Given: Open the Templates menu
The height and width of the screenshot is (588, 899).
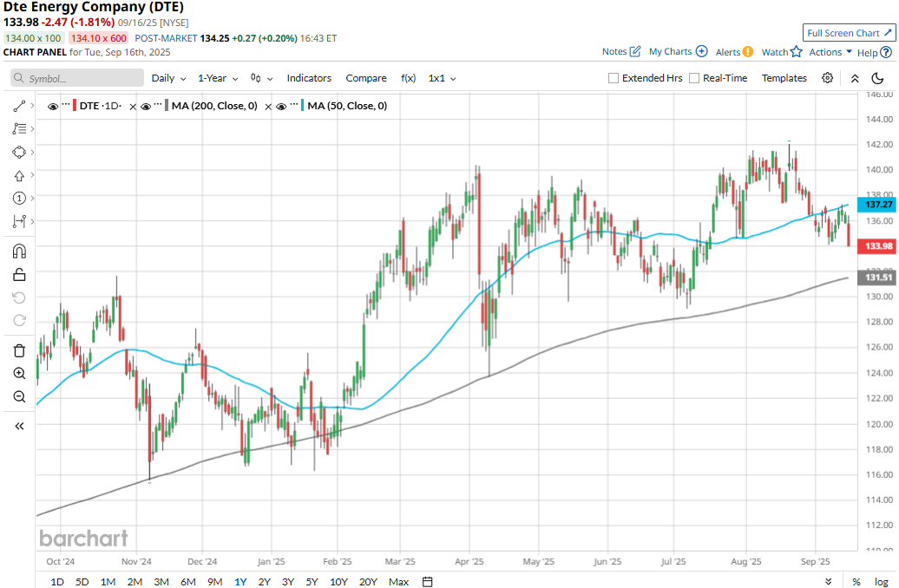Looking at the screenshot, I should [x=784, y=78].
